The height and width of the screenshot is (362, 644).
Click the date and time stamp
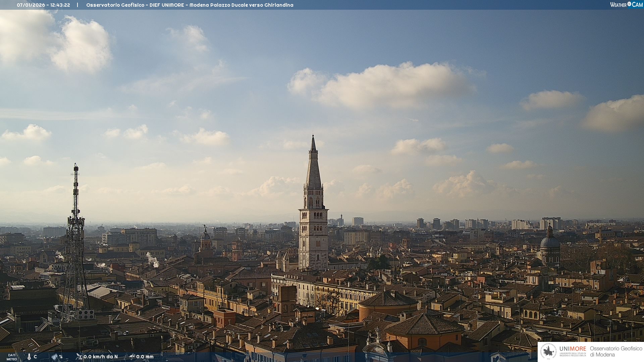point(43,5)
